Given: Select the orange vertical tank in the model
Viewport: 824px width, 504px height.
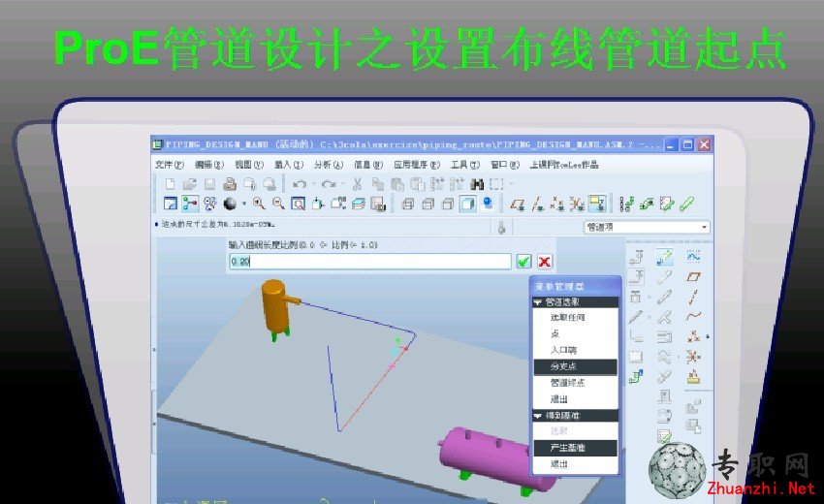Looking at the screenshot, I should click(274, 310).
